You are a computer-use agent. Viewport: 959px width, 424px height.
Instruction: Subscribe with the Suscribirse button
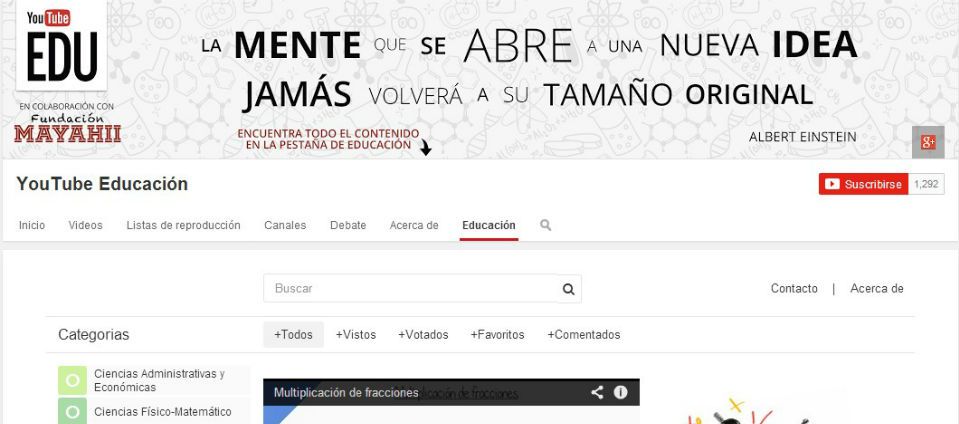862,184
